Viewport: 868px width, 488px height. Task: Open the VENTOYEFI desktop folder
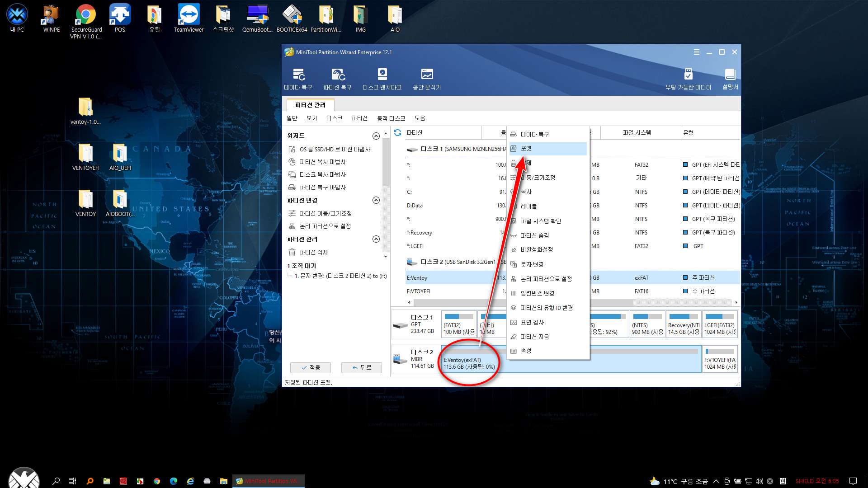point(85,157)
